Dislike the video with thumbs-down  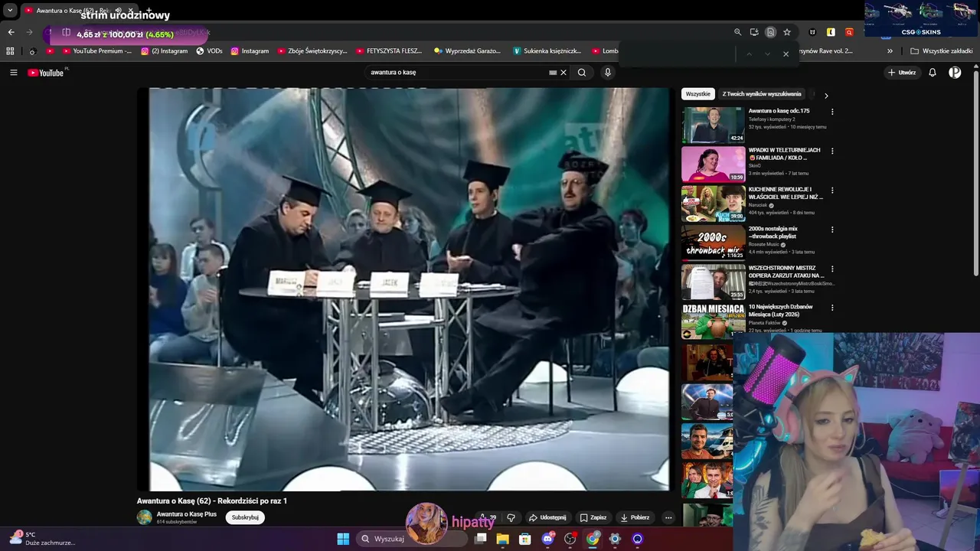pos(511,517)
